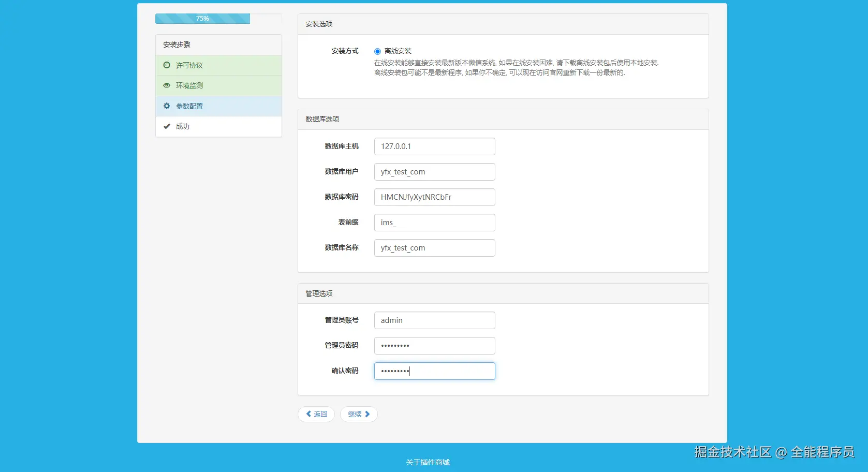Click the eye icon beside 环境监测

(167, 85)
